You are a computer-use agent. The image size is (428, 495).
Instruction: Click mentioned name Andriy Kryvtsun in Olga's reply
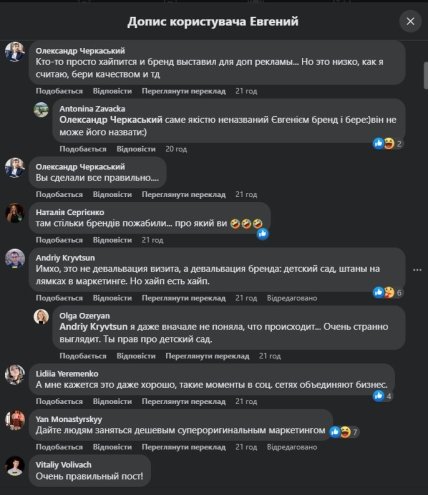coord(93,327)
